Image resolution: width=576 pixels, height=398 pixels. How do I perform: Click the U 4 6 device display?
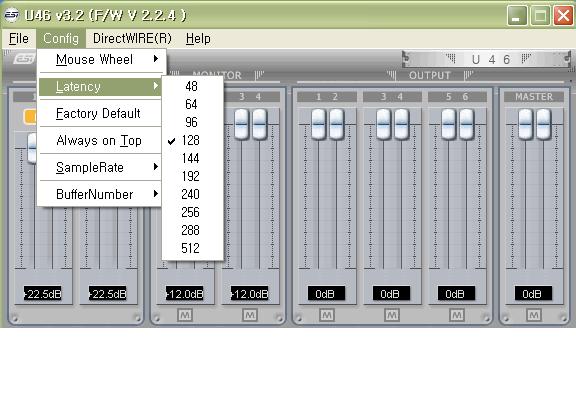pyautogui.click(x=486, y=59)
